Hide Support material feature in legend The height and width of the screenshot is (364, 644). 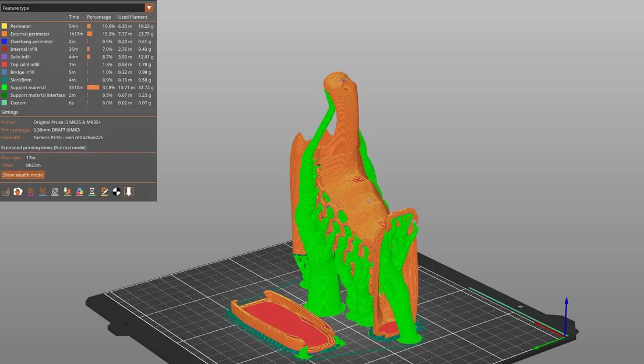click(78, 87)
